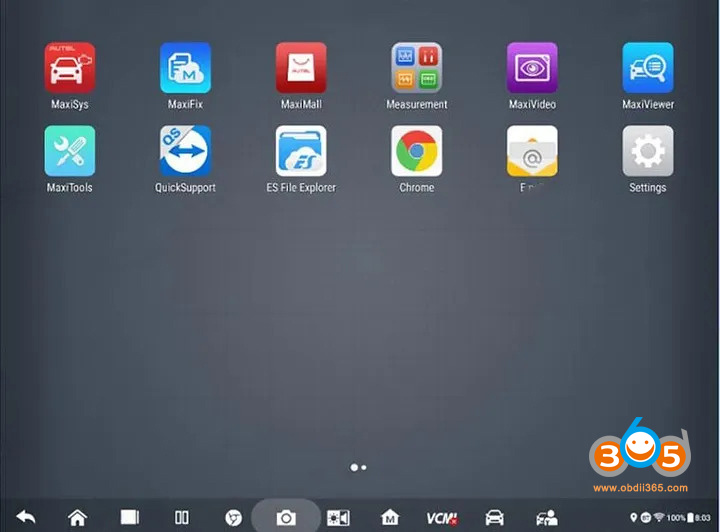This screenshot has width=720, height=532.
Task: Tap the Back arrow in navigation bar
Action: [x=26, y=518]
